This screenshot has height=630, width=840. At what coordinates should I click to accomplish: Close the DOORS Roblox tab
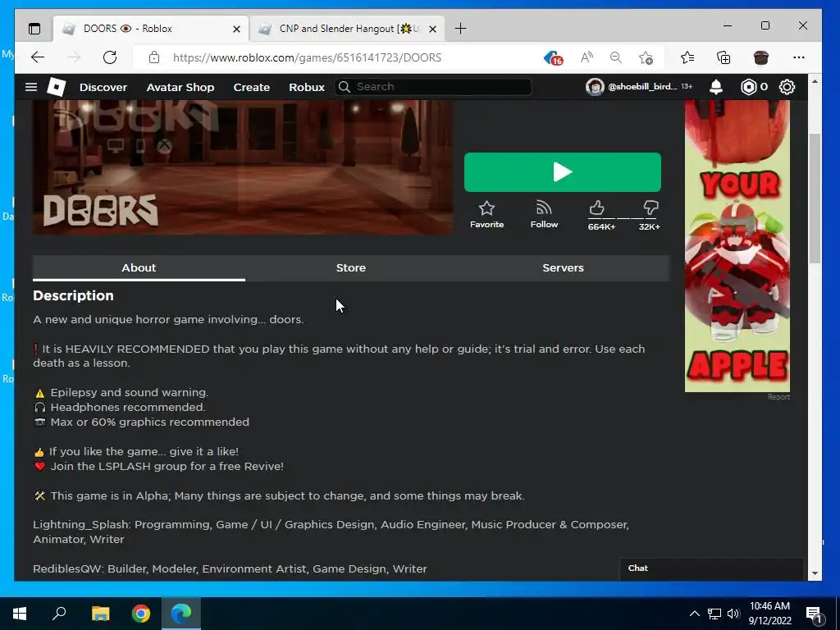(x=236, y=29)
